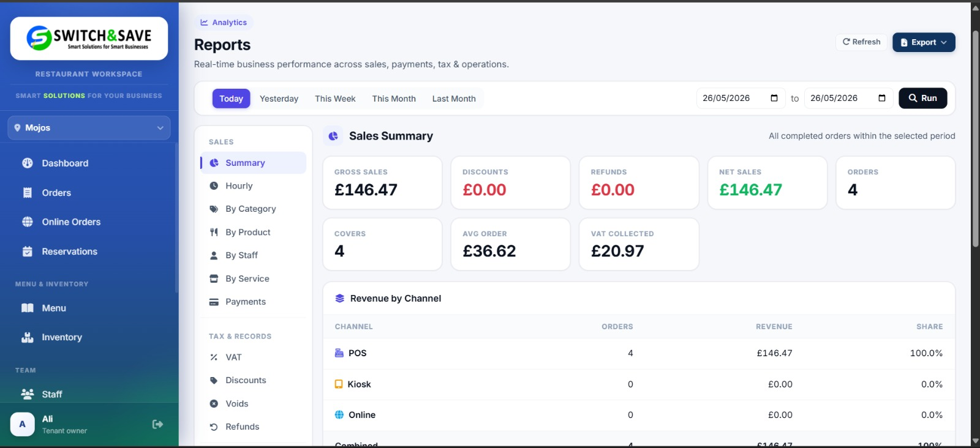The height and width of the screenshot is (448, 980).
Task: Select the Yesterday date range
Action: click(x=279, y=99)
